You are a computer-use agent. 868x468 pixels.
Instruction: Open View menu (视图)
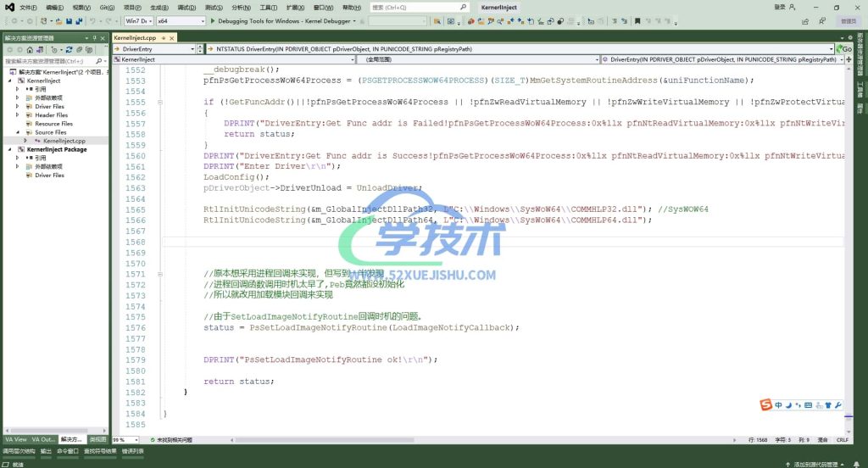click(81, 7)
